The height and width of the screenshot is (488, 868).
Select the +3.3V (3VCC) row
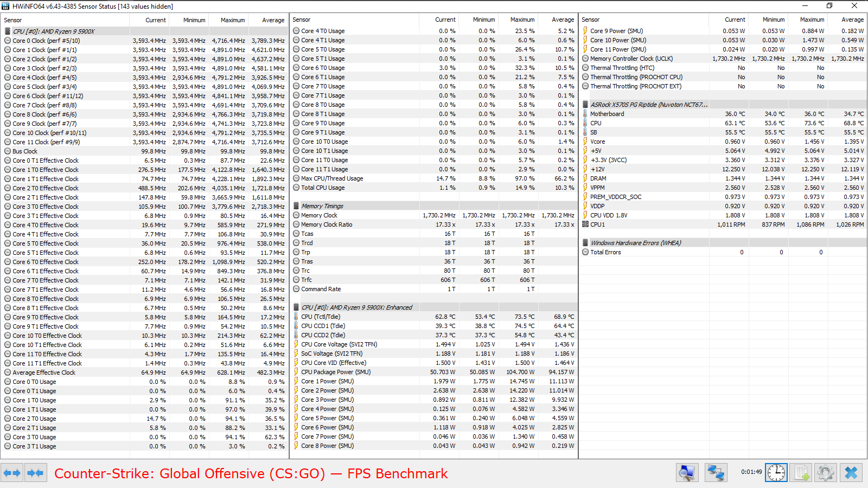tap(723, 160)
